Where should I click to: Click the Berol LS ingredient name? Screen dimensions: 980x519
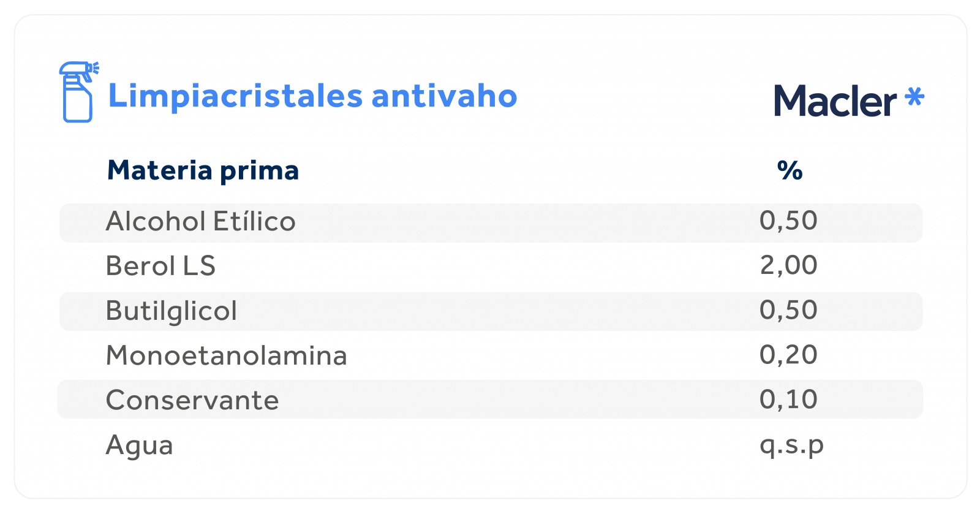coord(160,266)
